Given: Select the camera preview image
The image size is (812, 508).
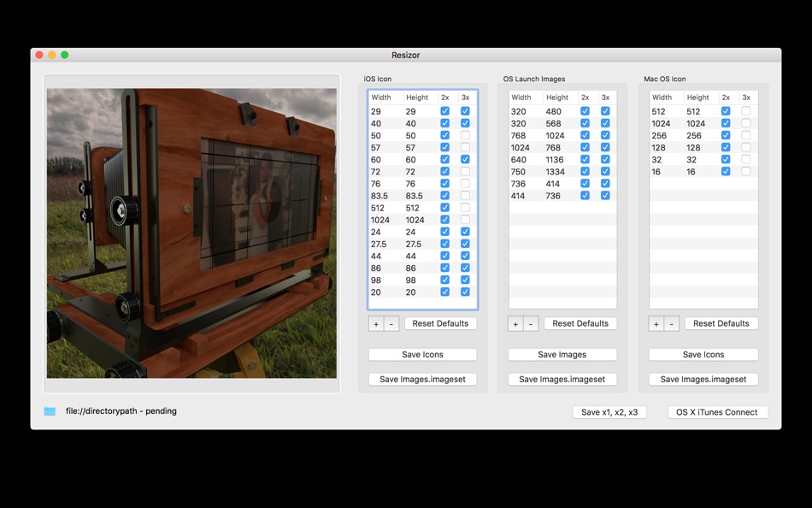Looking at the screenshot, I should 191,232.
